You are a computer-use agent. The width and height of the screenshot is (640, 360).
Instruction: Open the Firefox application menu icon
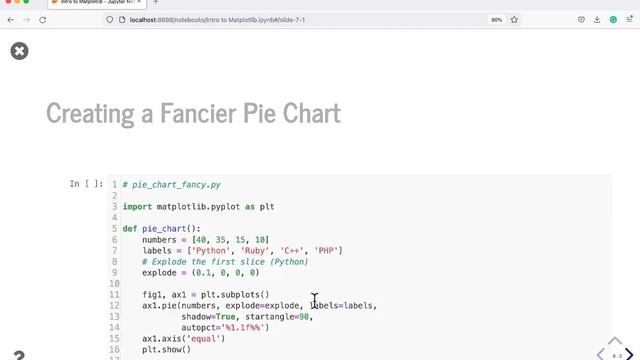(629, 19)
